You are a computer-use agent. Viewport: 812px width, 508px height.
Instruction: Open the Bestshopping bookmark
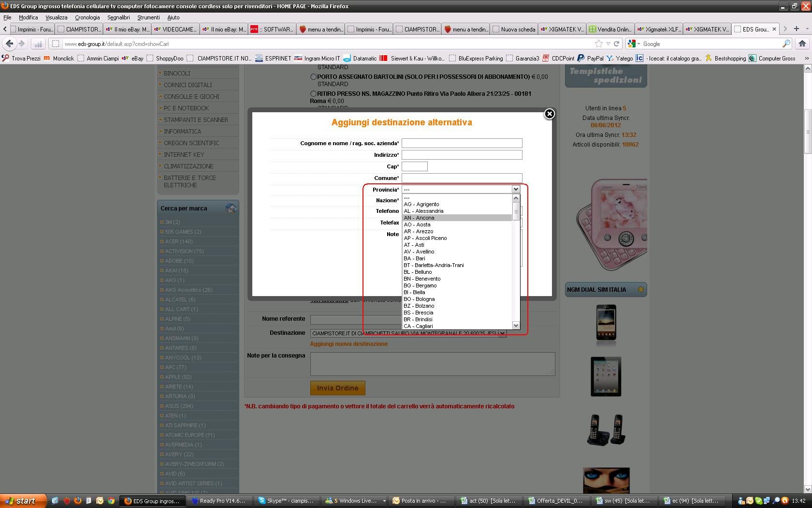point(725,58)
